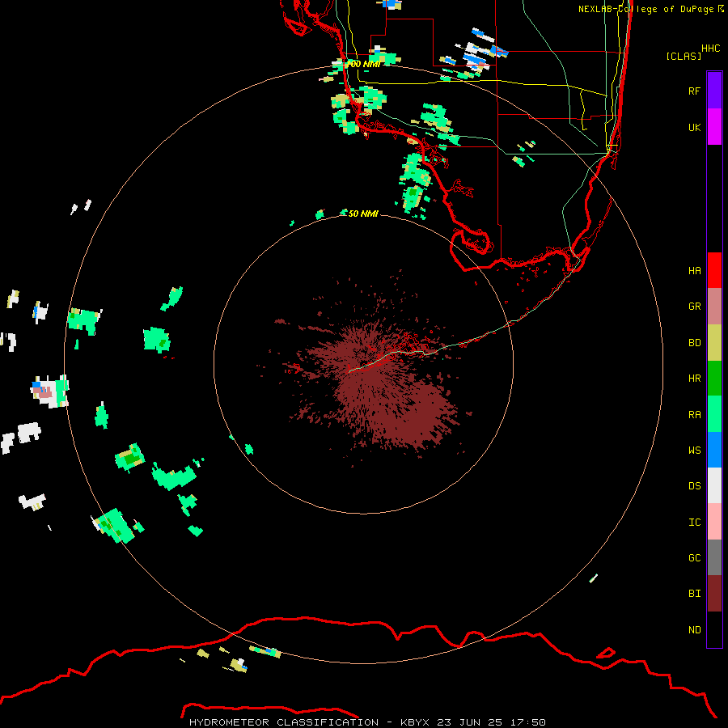Click the RA legend label

[x=694, y=415]
